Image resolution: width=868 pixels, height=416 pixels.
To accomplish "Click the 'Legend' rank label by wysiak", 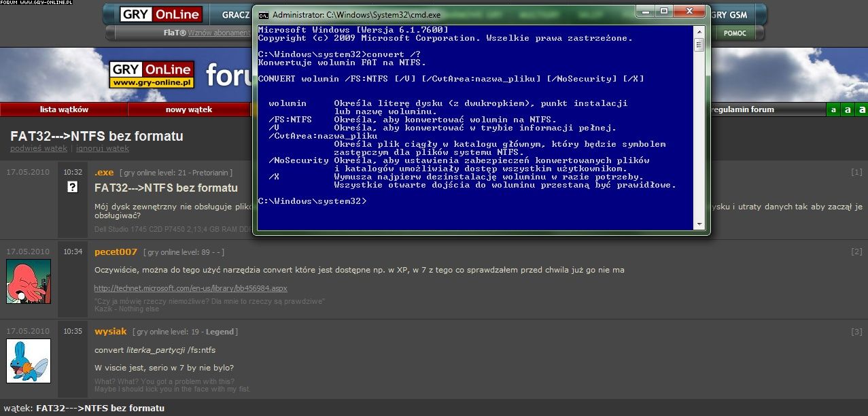I will [220, 332].
